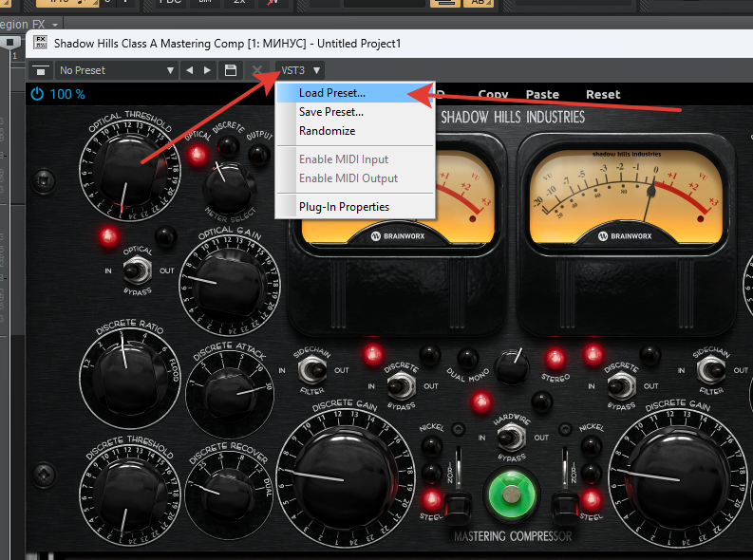This screenshot has height=560, width=753.
Task: Click the left red Steel indicator lamp
Action: [x=431, y=499]
